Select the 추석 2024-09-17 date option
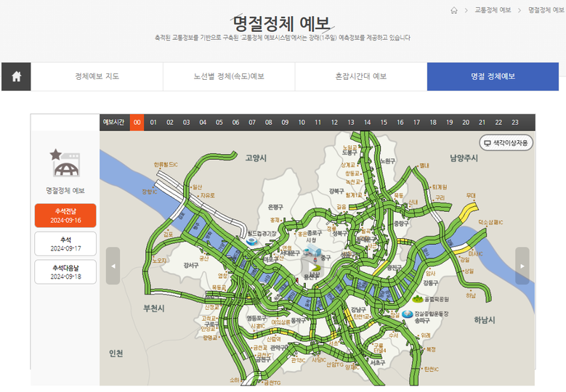566x392 pixels. click(65, 244)
